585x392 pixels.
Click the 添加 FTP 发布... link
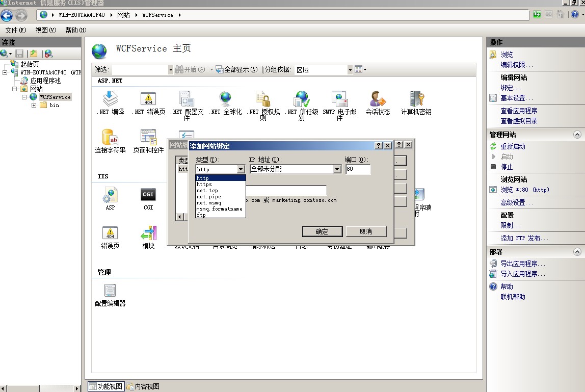[x=524, y=238]
